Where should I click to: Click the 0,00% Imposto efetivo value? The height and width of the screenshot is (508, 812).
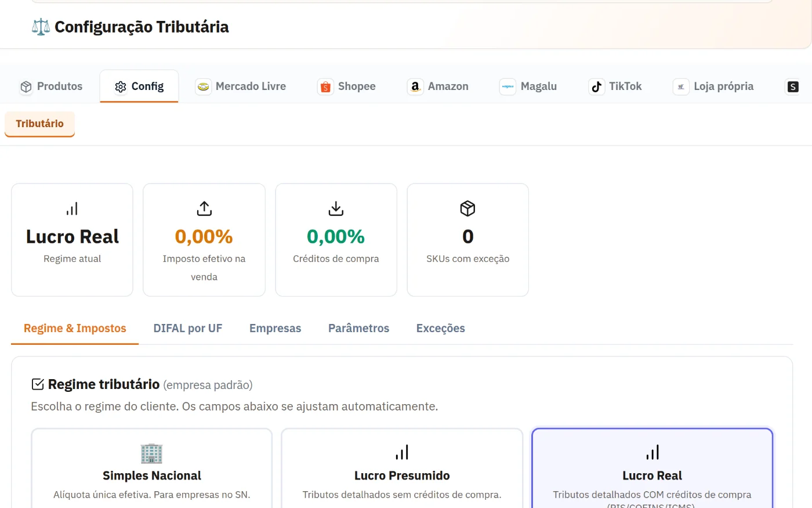(x=204, y=237)
